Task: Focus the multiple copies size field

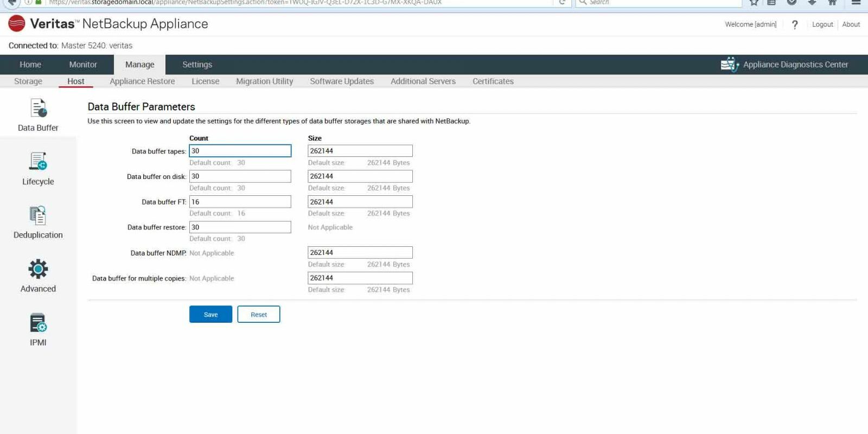Action: coord(360,278)
